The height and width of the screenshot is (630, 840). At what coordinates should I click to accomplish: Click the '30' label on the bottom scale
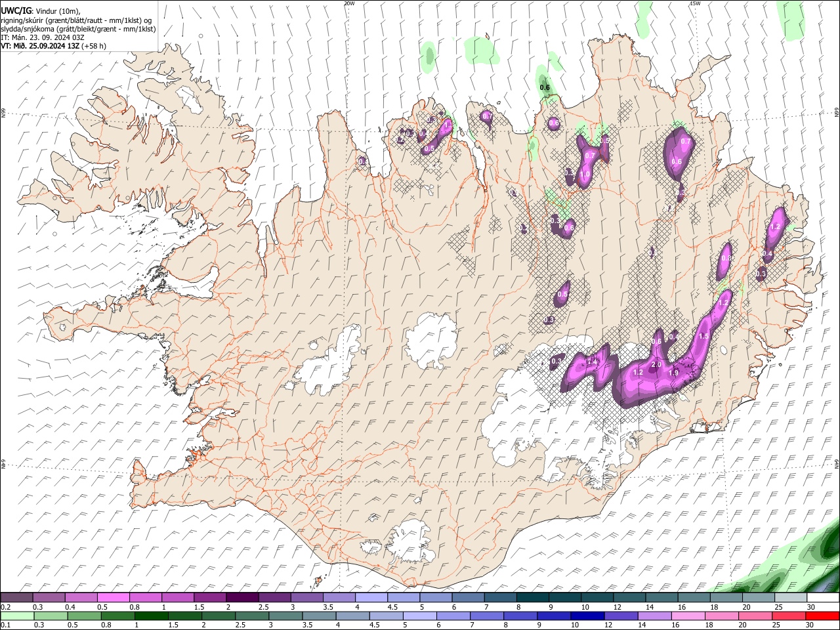tap(810, 625)
